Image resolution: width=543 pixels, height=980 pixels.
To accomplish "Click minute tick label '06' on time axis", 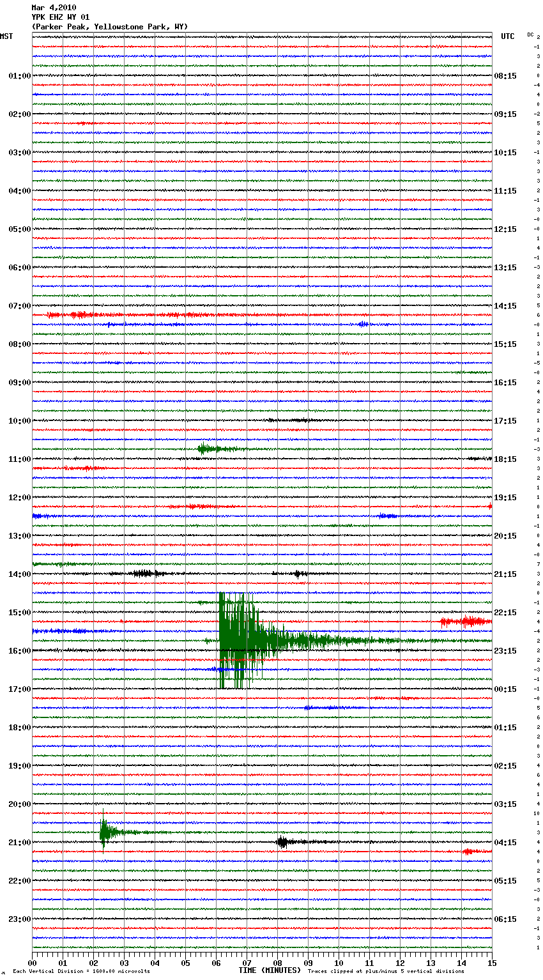I will pyautogui.click(x=217, y=963).
